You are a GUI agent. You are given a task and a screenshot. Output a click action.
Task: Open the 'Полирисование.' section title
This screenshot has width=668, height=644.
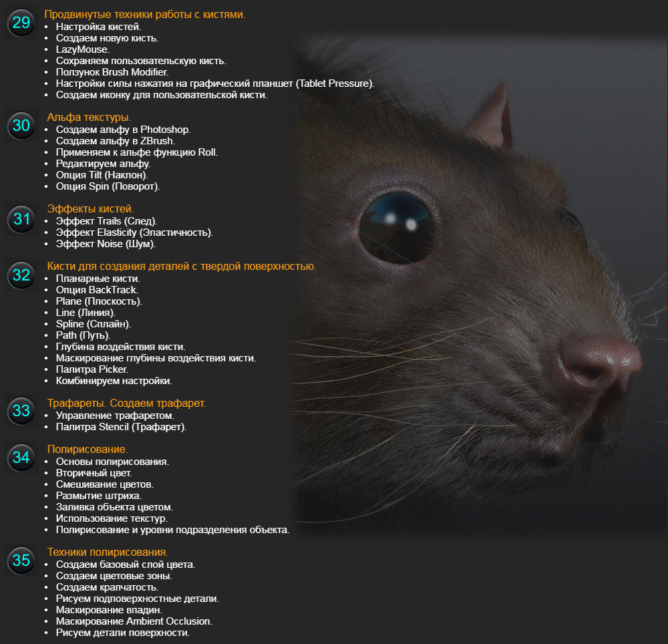88,450
